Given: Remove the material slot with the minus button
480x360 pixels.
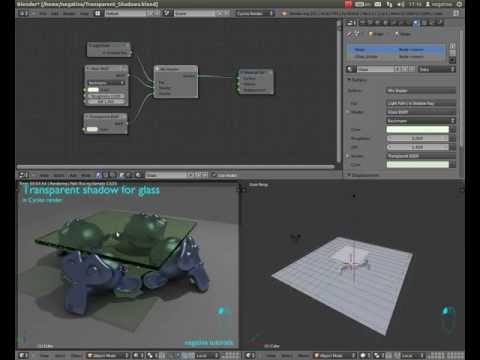Looking at the screenshot, I should (x=452, y=53).
